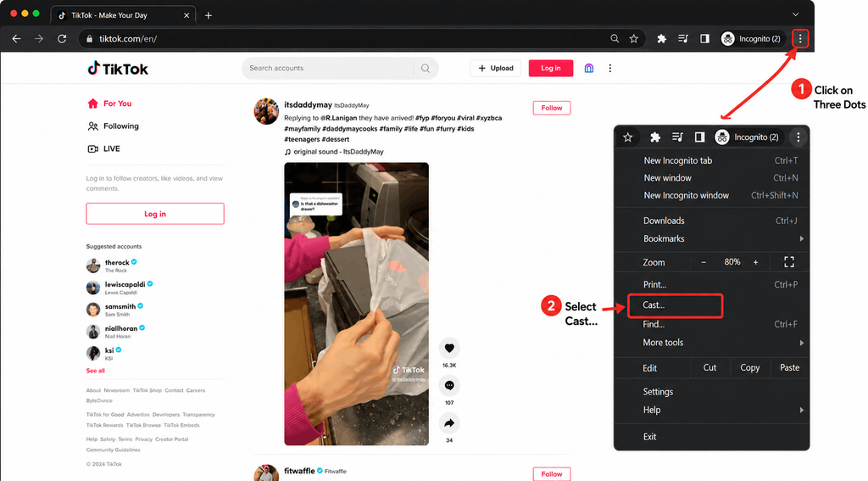Click the browser forward arrow
This screenshot has height=481, width=868.
click(x=39, y=39)
